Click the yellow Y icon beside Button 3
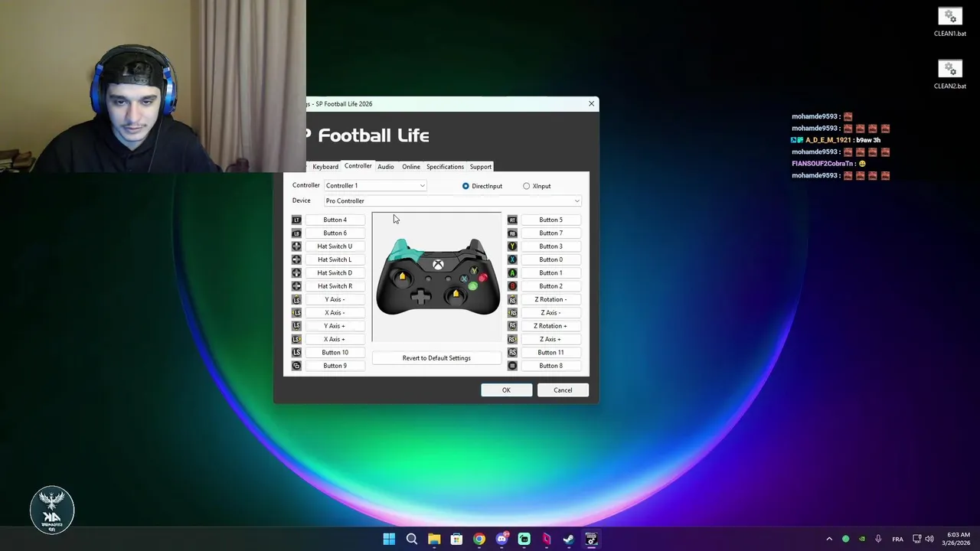This screenshot has width=980, height=551. 512,246
